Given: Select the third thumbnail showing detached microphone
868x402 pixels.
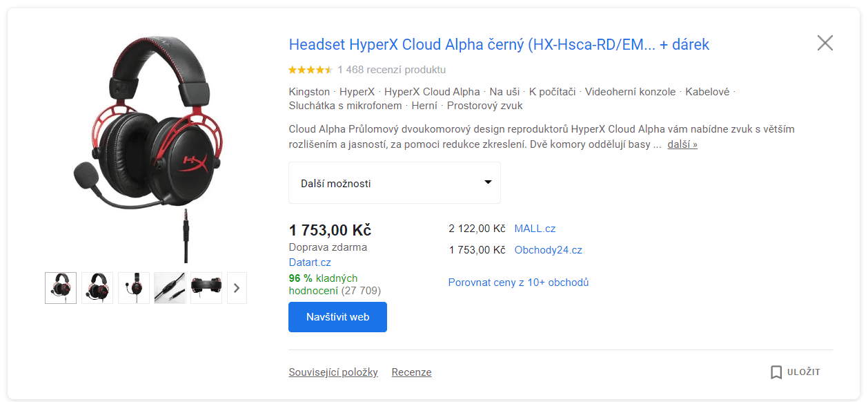Looking at the screenshot, I should (x=134, y=288).
